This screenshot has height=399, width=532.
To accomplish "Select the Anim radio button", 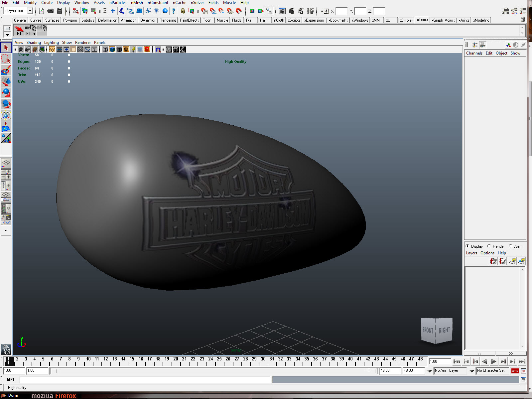I will [x=511, y=246].
